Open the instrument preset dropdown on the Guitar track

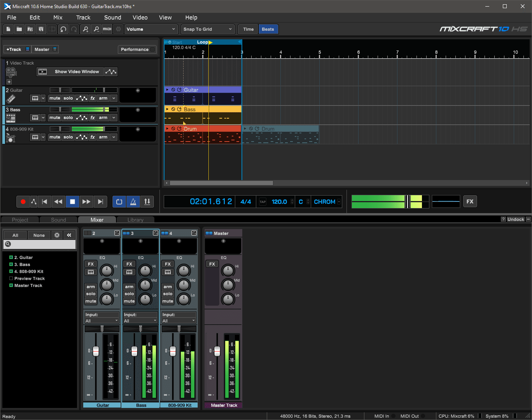pyautogui.click(x=43, y=98)
